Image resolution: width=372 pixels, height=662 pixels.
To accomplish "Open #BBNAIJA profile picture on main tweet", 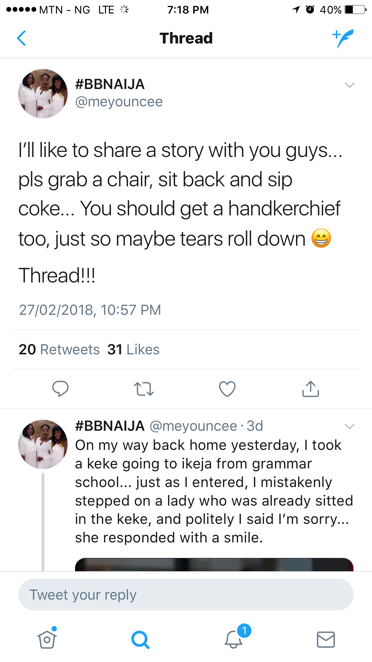I will 43,93.
